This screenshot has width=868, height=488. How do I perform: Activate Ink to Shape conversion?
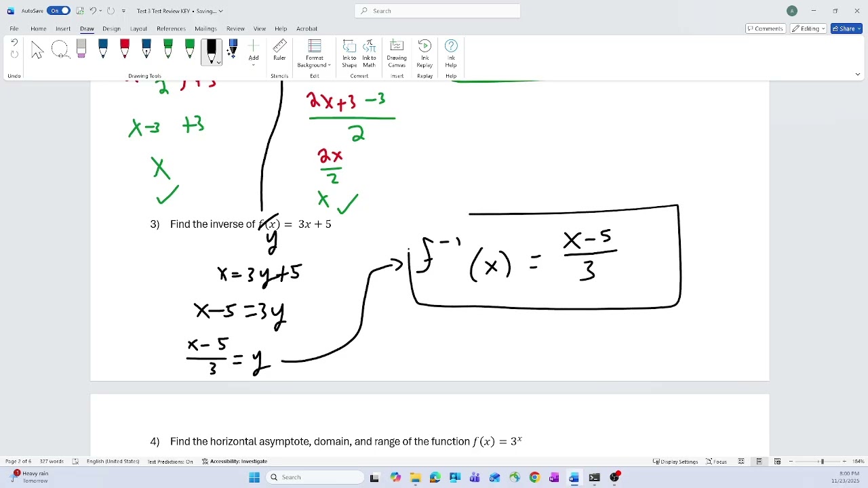[349, 54]
